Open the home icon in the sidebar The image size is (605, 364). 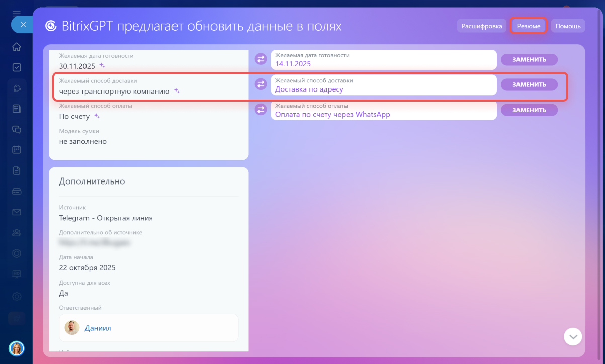pyautogui.click(x=17, y=47)
